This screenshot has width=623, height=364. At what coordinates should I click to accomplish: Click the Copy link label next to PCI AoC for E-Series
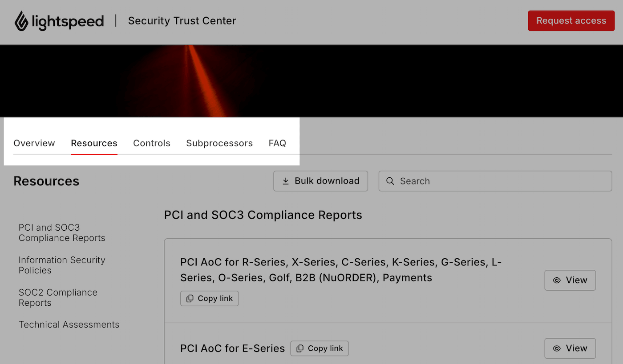[x=325, y=348]
